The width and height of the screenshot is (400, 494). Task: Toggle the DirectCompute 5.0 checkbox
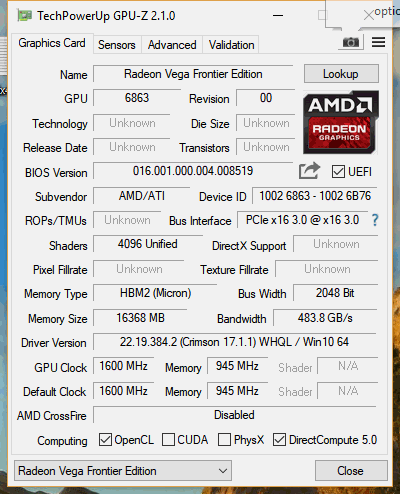(x=279, y=440)
